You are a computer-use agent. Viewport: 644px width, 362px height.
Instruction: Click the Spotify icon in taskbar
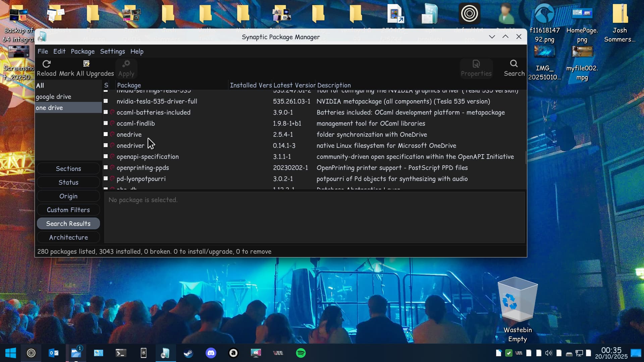click(x=301, y=353)
